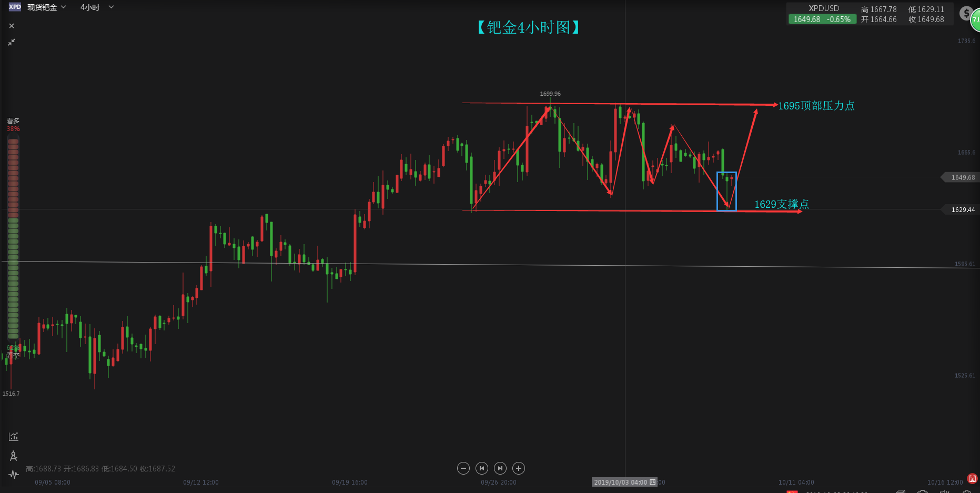
Task: Click the XPDUSD quote name
Action: tap(824, 8)
